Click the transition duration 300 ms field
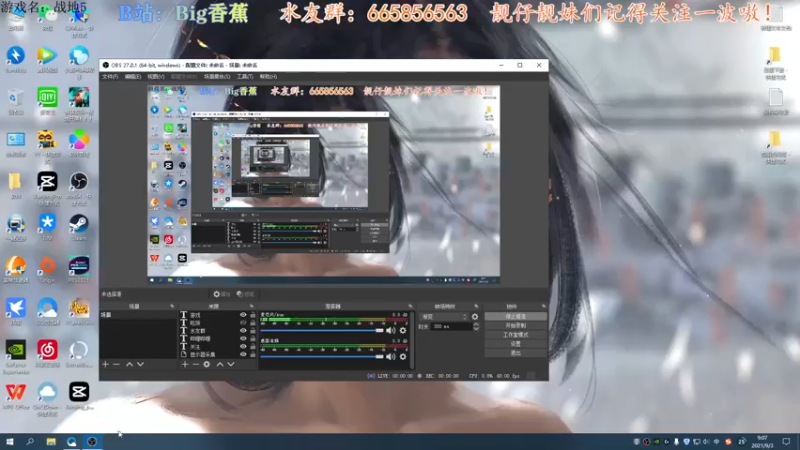 [x=452, y=327]
